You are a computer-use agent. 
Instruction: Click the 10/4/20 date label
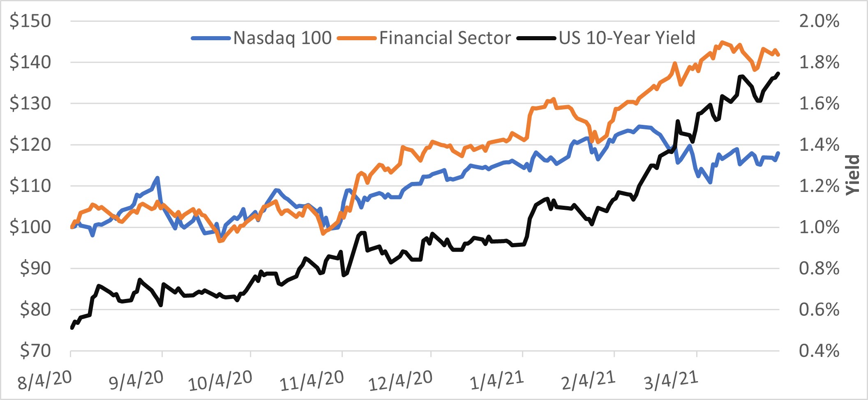(x=220, y=381)
